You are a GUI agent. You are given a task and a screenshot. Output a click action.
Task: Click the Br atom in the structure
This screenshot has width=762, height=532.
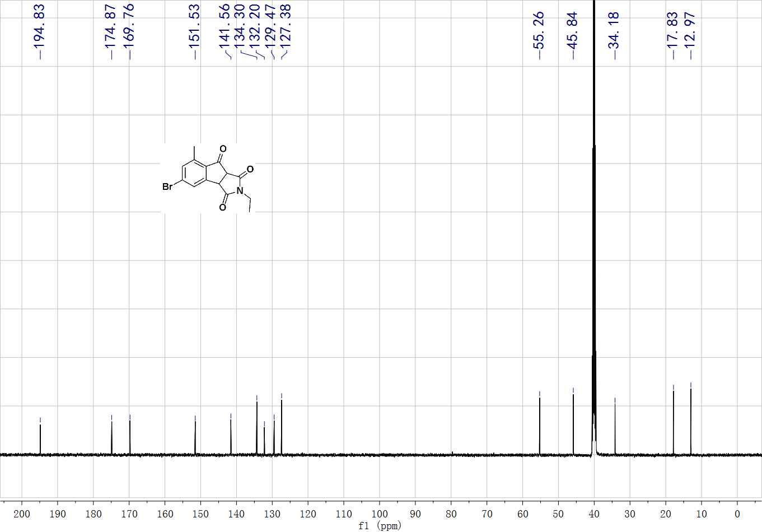click(167, 186)
